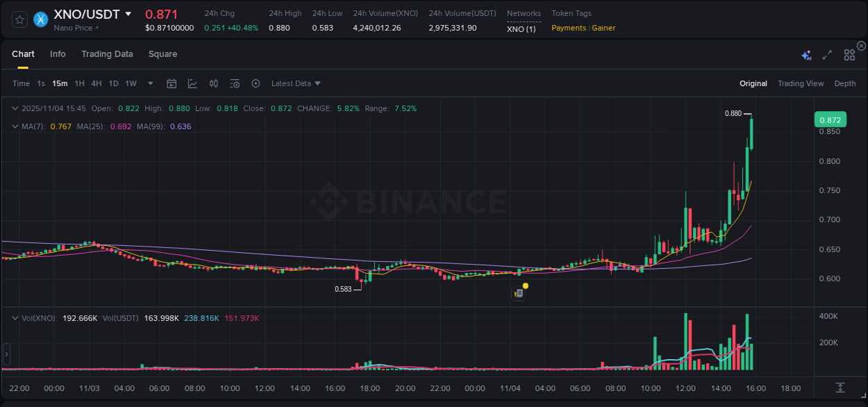
Task: Open the indicator list settings icon
Action: coord(235,83)
